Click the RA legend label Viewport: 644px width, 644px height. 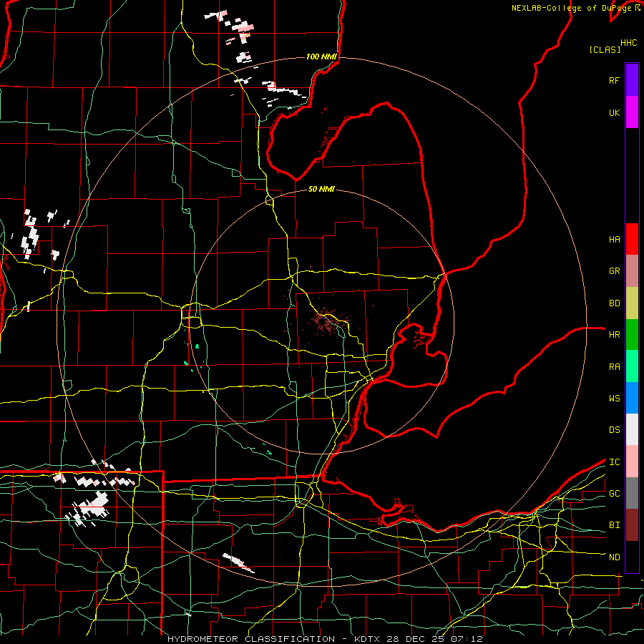tap(614, 367)
